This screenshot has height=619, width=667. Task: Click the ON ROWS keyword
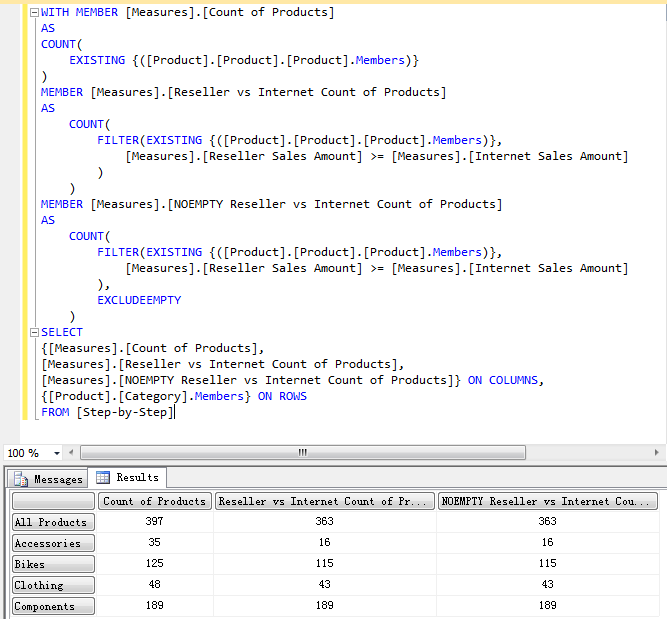point(282,397)
